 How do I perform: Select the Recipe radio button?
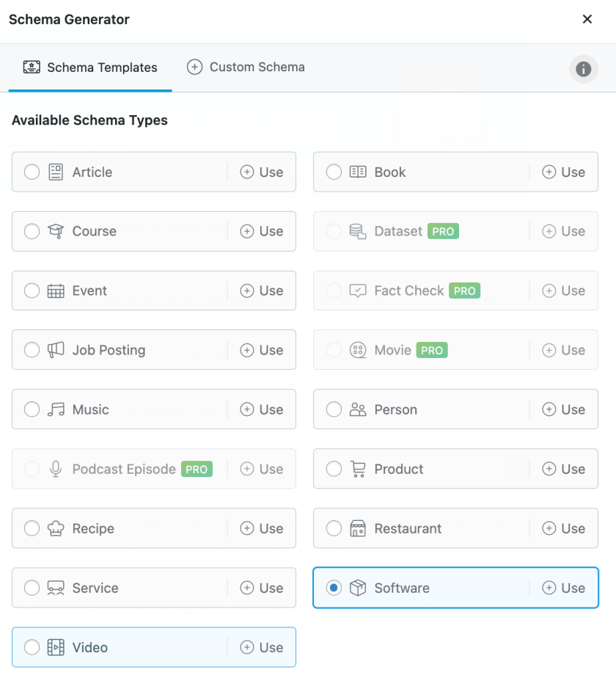pos(32,528)
